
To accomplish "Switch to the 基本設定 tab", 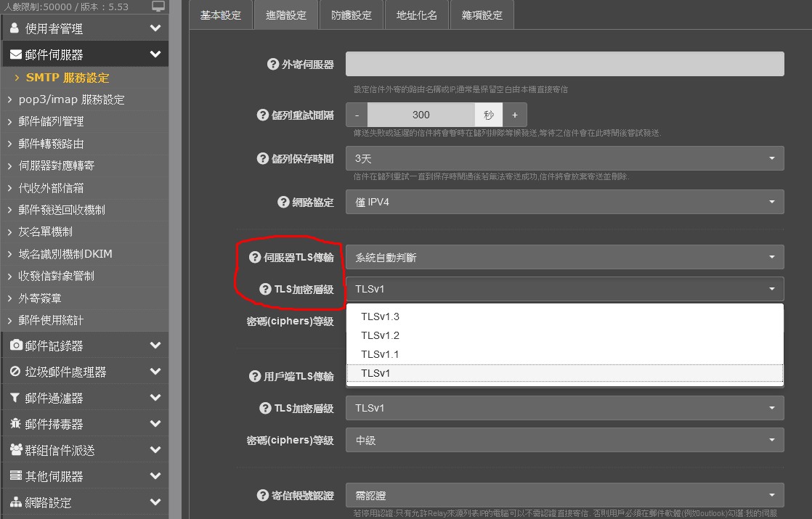I will (220, 15).
